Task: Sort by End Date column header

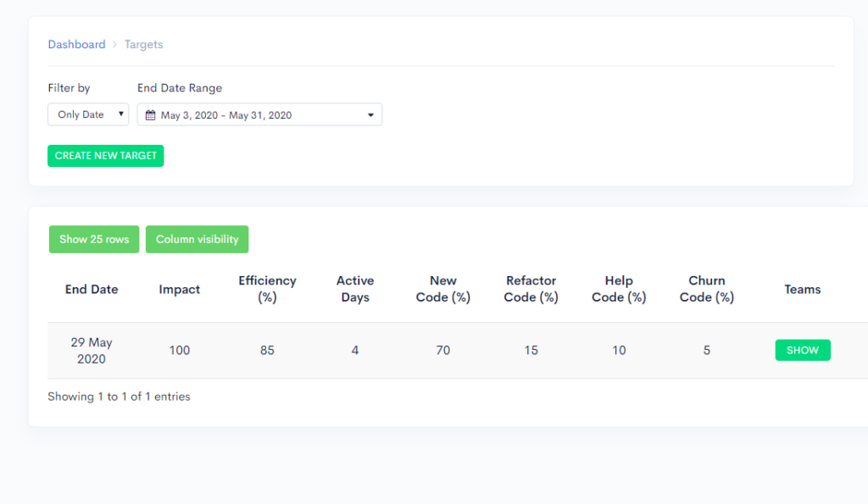Action: (x=92, y=290)
